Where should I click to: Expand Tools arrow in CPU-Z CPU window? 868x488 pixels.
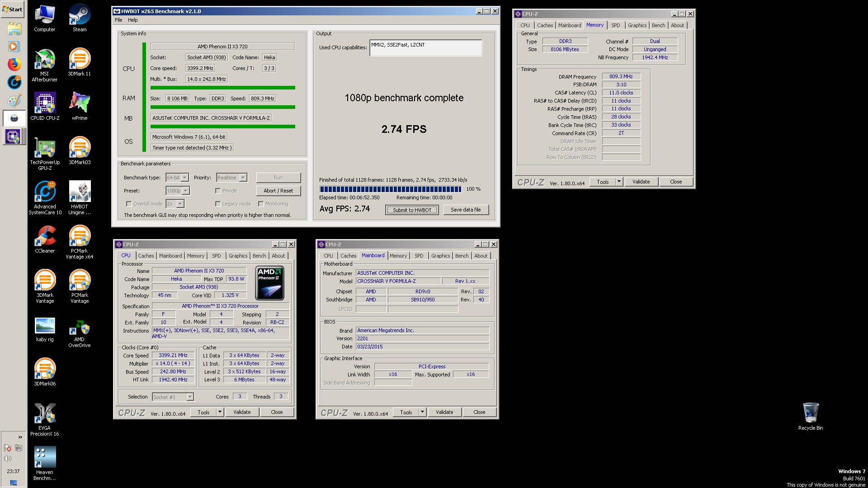coord(220,412)
